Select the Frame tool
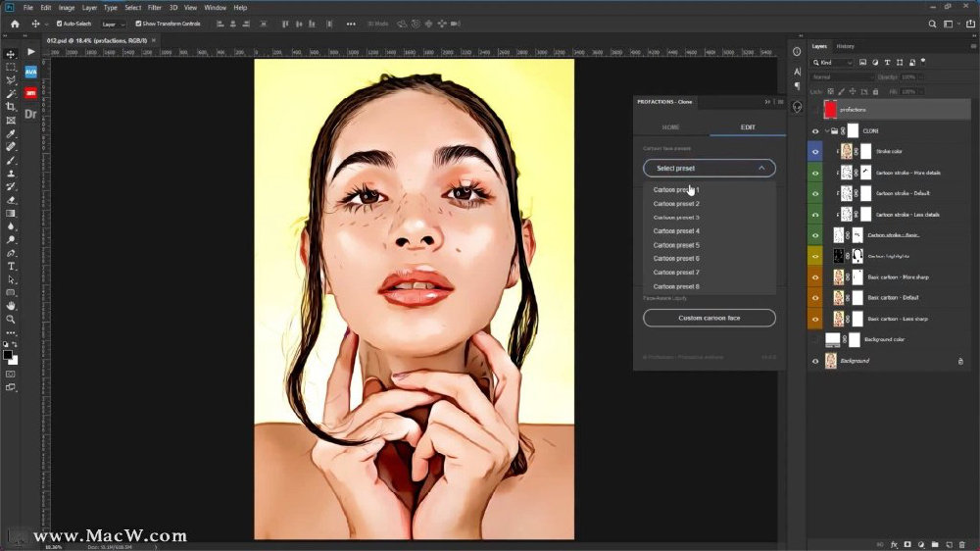This screenshot has width=980, height=551. (x=11, y=120)
